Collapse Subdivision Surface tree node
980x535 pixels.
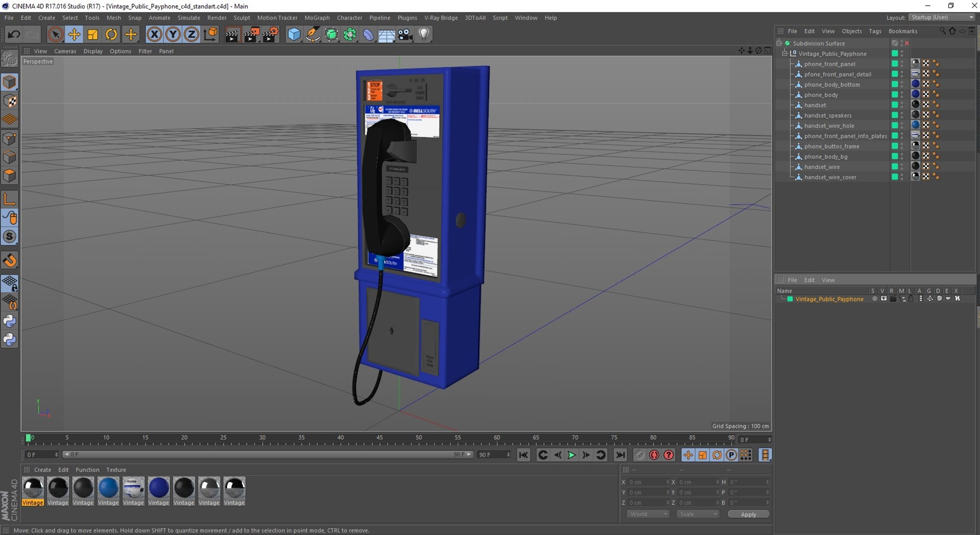(779, 43)
